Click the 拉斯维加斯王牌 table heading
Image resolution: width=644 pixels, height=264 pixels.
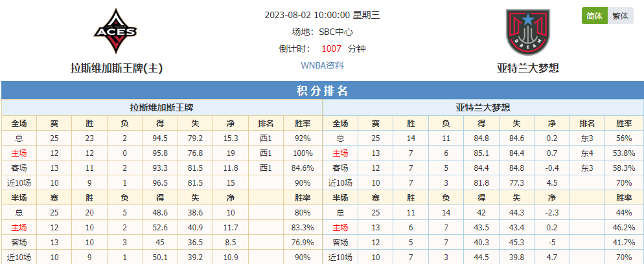[162, 108]
